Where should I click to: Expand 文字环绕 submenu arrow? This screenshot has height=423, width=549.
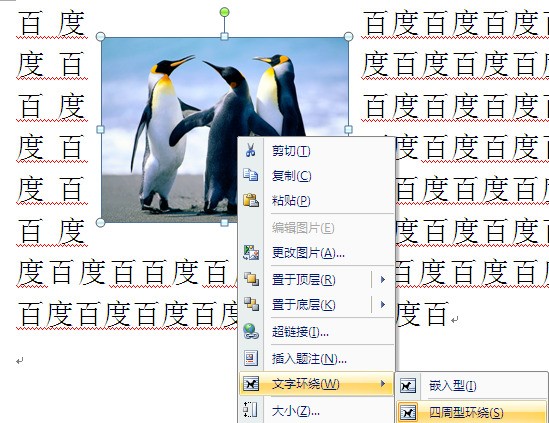point(383,384)
